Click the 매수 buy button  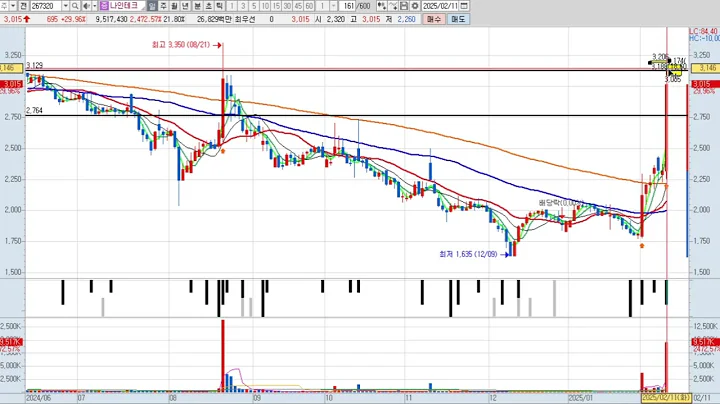[434, 19]
